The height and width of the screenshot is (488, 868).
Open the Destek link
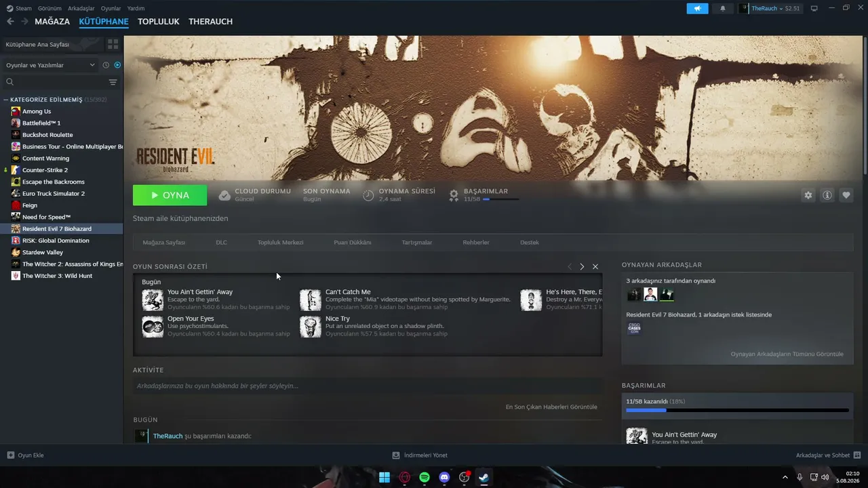[530, 242]
